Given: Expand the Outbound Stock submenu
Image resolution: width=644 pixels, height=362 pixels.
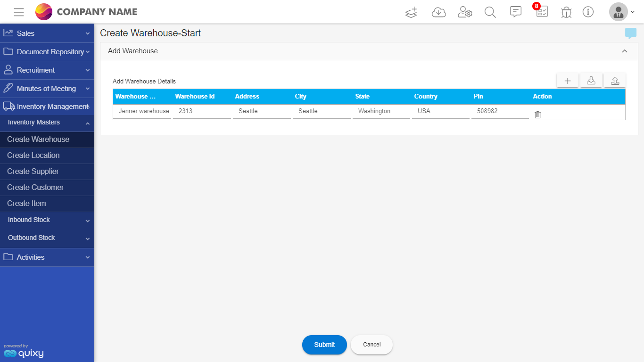Looking at the screenshot, I should [47, 238].
